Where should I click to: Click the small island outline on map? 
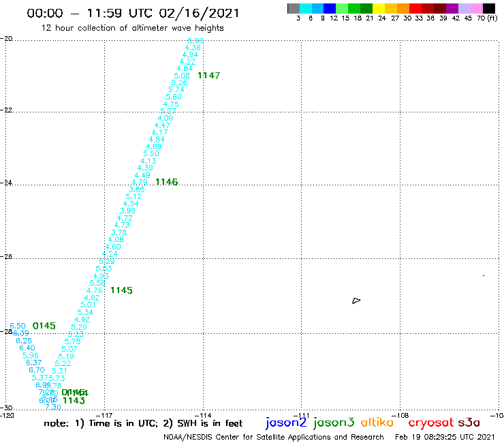point(356,301)
